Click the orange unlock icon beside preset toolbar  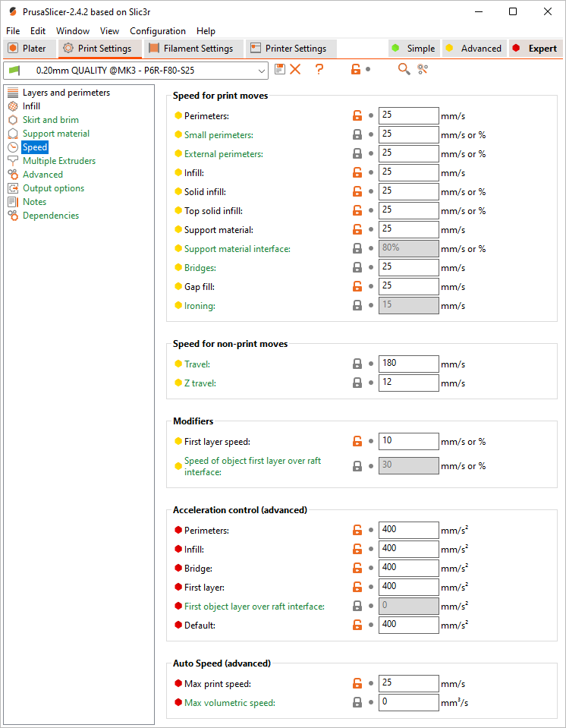point(356,69)
